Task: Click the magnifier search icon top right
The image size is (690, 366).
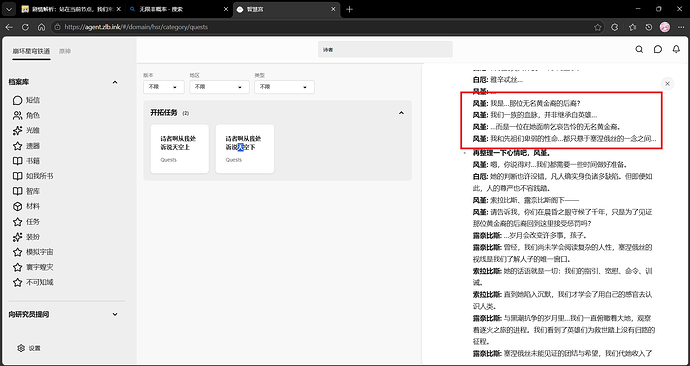Action: (639, 49)
